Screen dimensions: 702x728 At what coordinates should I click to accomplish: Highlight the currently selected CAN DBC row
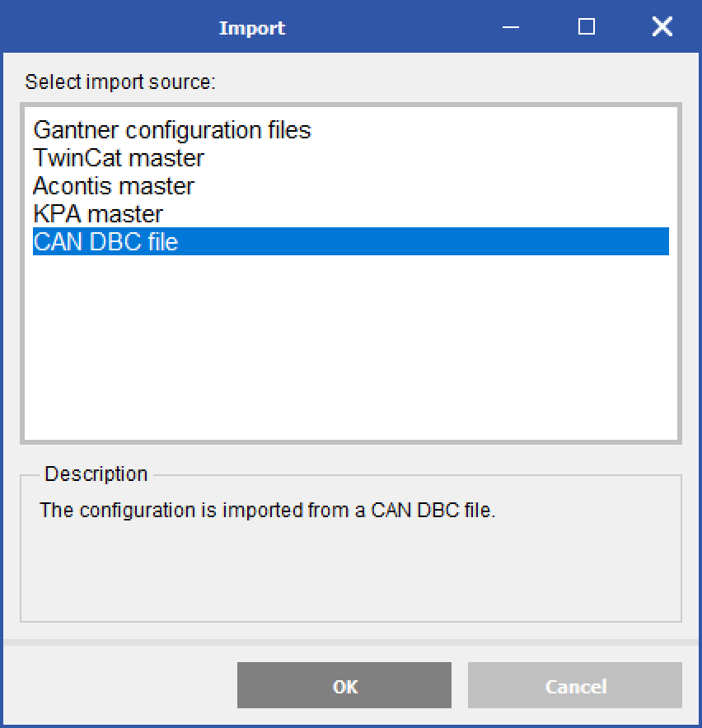click(350, 242)
